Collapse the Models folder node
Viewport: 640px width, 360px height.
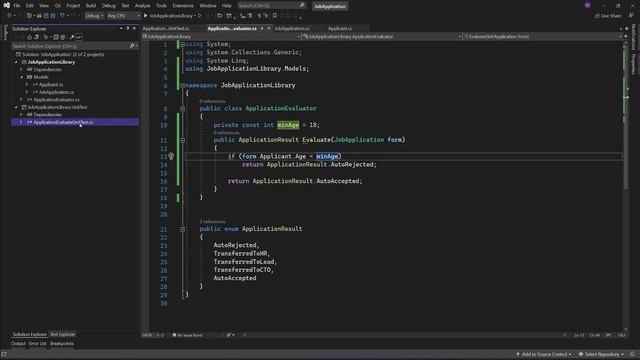22,77
